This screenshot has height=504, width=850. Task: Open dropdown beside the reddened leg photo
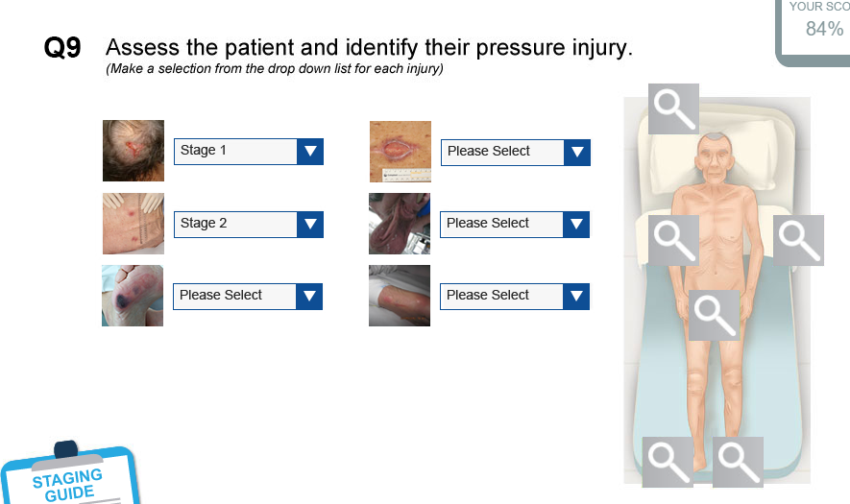(x=515, y=297)
